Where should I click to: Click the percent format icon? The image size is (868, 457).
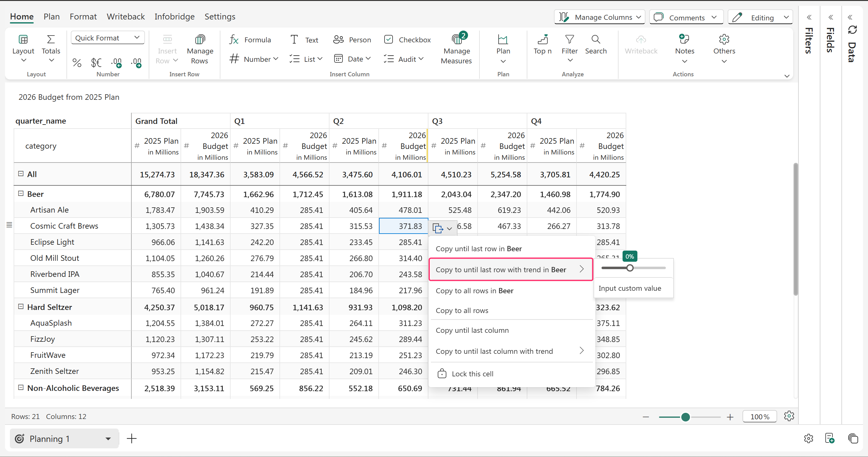77,62
